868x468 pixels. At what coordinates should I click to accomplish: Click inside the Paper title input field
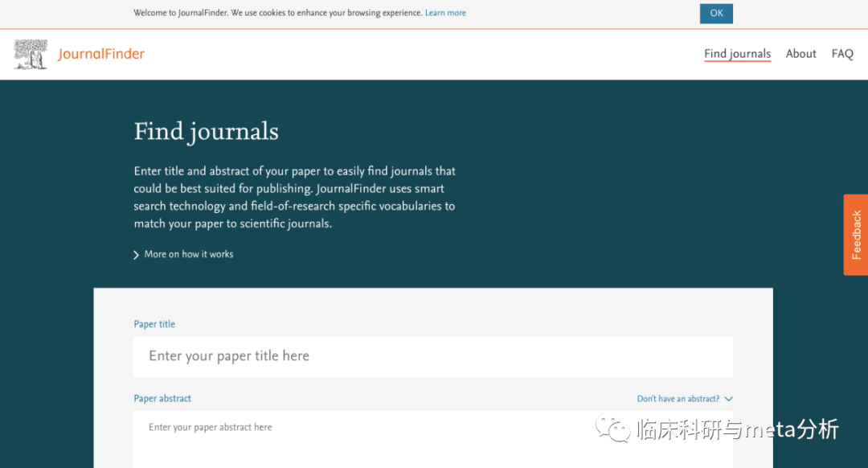432,356
